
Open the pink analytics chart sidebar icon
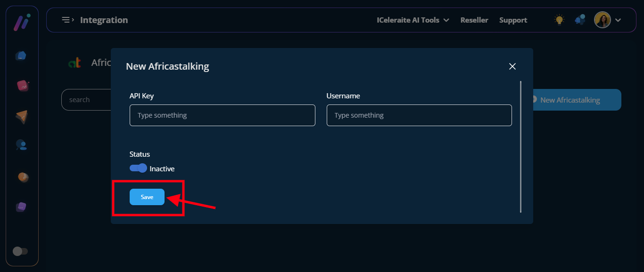[x=22, y=86]
